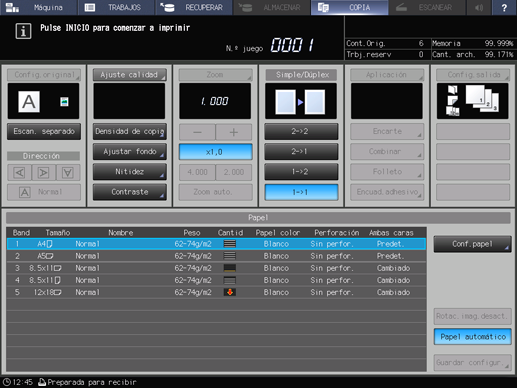Open the RECUPERAR tab
This screenshot has width=517, height=388.
pyautogui.click(x=194, y=7)
